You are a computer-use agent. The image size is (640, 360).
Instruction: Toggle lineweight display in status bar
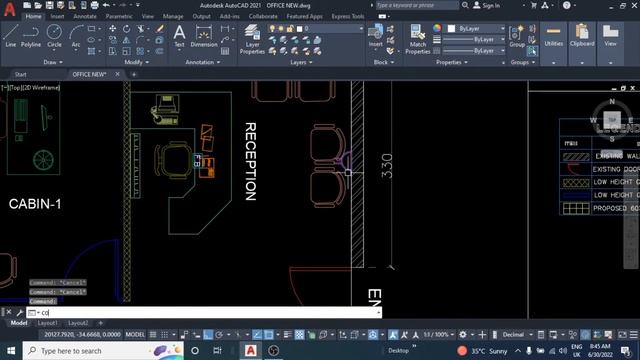click(x=287, y=335)
